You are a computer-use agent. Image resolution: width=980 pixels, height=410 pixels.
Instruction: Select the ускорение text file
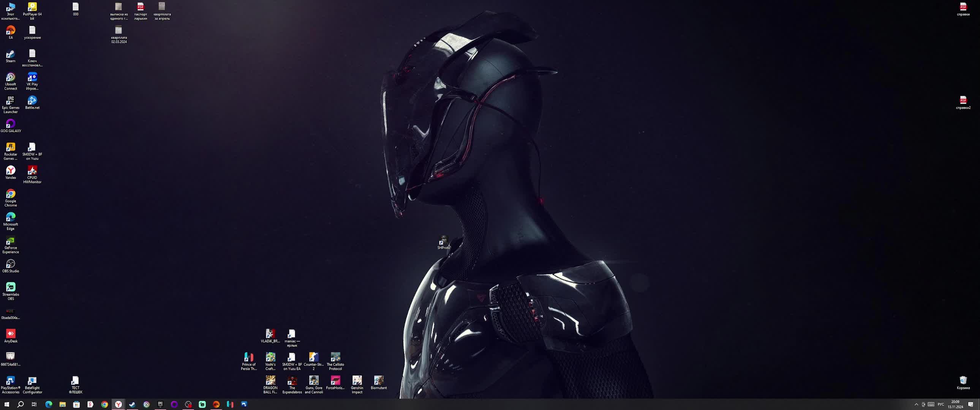click(32, 33)
